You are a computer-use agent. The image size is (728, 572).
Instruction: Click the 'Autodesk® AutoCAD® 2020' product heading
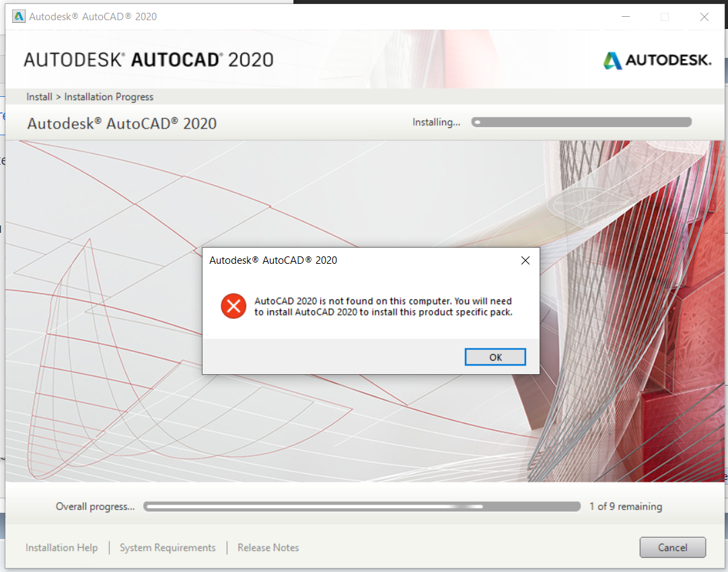coord(122,124)
